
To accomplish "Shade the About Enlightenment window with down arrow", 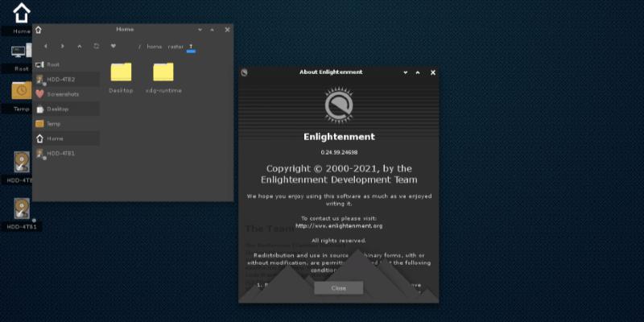I will coord(405,72).
